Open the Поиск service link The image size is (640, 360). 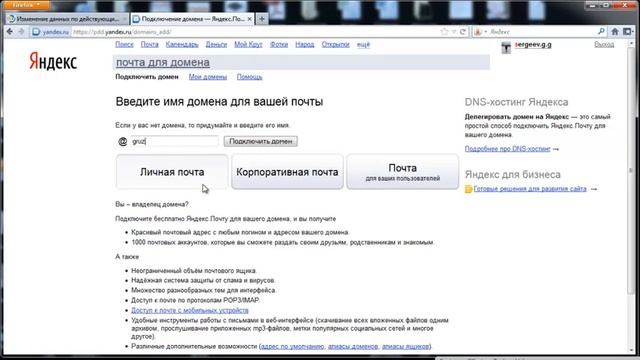click(124, 44)
